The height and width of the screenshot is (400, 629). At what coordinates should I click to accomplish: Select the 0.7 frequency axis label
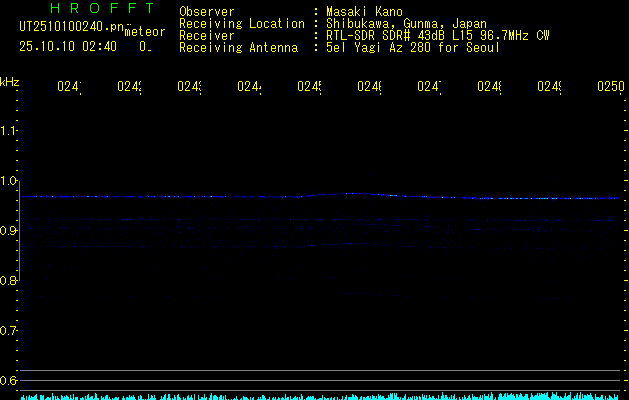click(x=9, y=331)
